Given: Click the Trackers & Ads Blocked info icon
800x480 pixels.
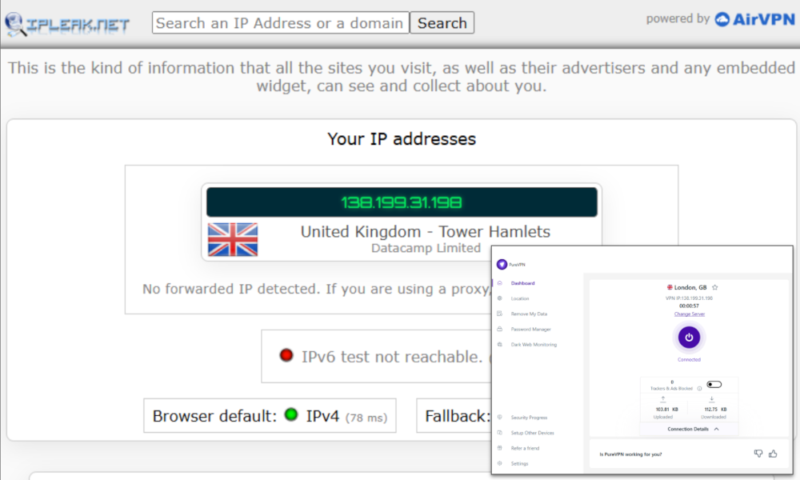Looking at the screenshot, I should click(699, 389).
